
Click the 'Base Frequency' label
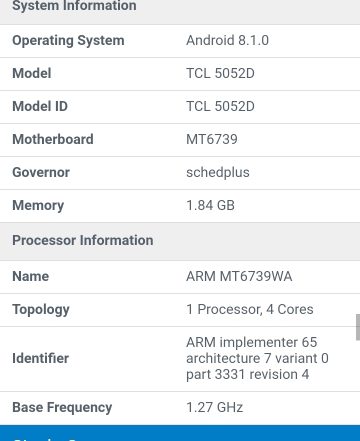coord(62,408)
